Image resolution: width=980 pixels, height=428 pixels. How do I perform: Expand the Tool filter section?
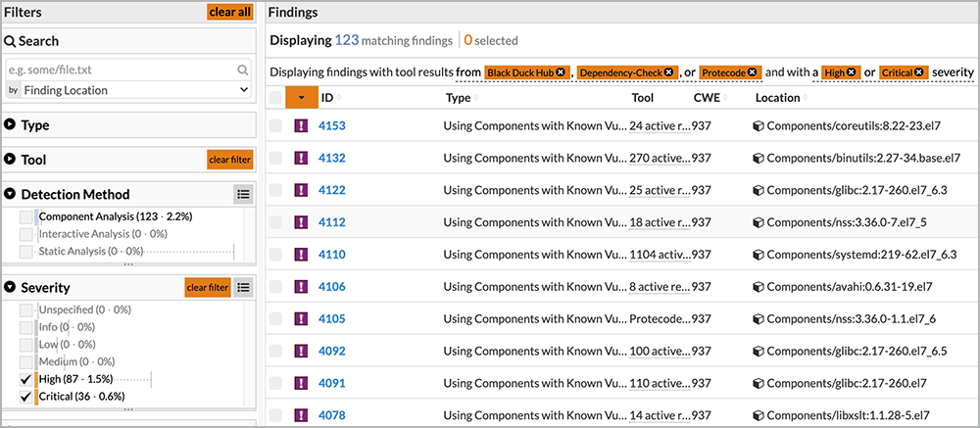tap(11, 159)
